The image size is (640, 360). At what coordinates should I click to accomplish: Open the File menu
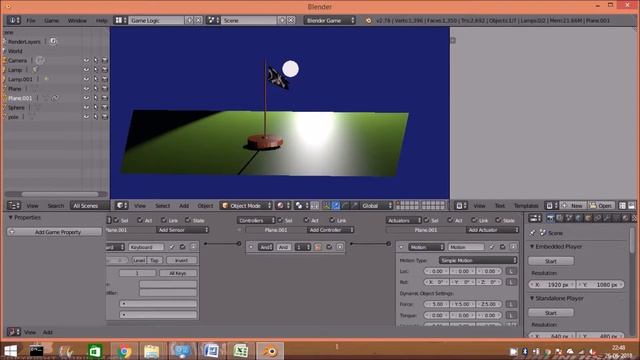click(x=31, y=20)
